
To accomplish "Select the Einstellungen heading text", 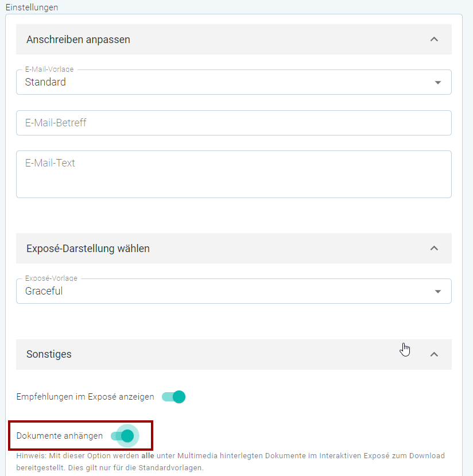I will (x=32, y=7).
